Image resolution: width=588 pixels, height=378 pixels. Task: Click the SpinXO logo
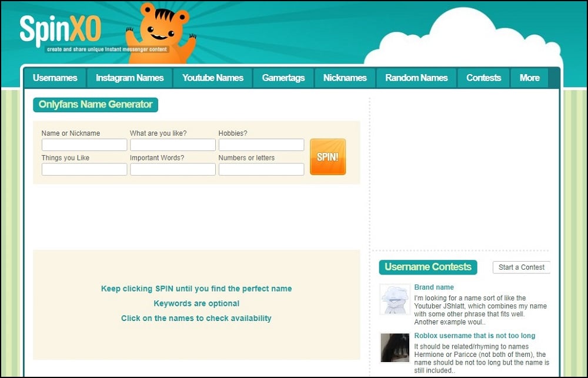coord(61,30)
